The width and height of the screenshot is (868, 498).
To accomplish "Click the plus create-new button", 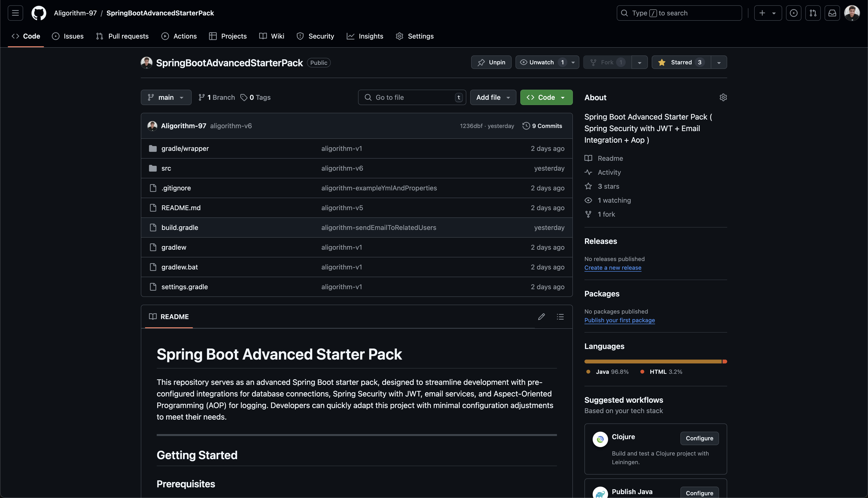I will 768,13.
